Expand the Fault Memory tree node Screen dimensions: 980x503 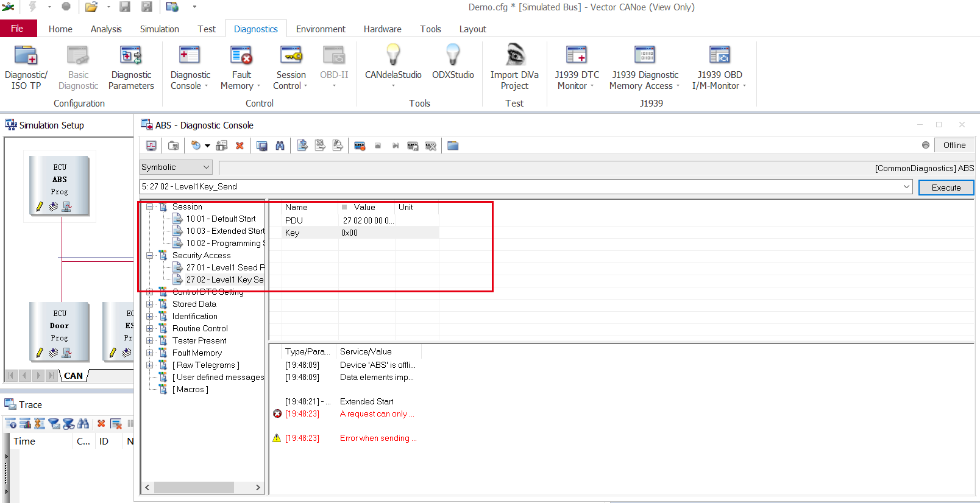tap(150, 353)
